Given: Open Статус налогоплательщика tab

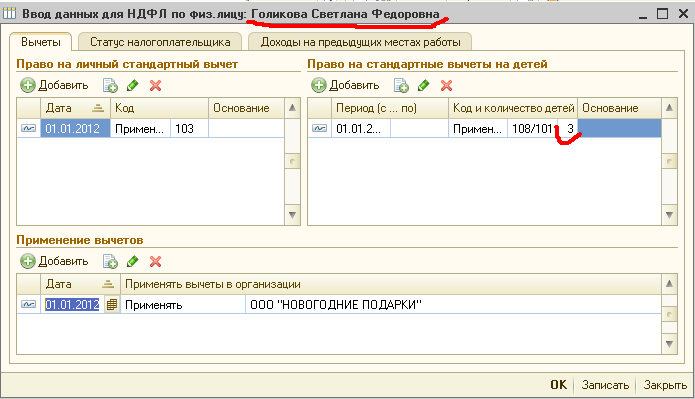Looking at the screenshot, I should coord(160,42).
